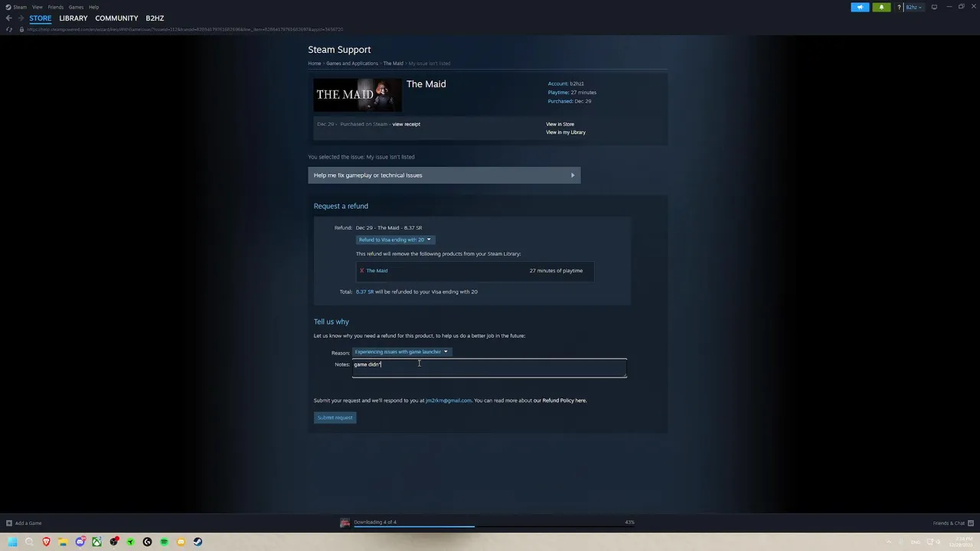Open the B2HZ profile tab

click(155, 18)
